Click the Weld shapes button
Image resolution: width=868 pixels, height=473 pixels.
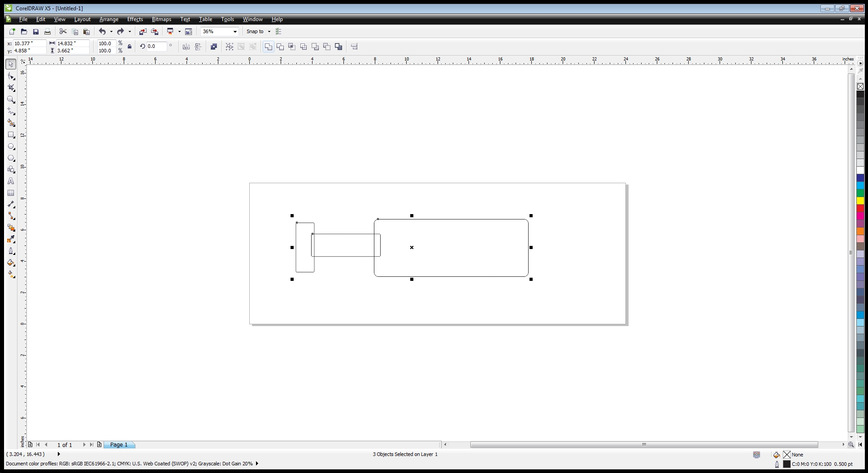click(x=268, y=47)
